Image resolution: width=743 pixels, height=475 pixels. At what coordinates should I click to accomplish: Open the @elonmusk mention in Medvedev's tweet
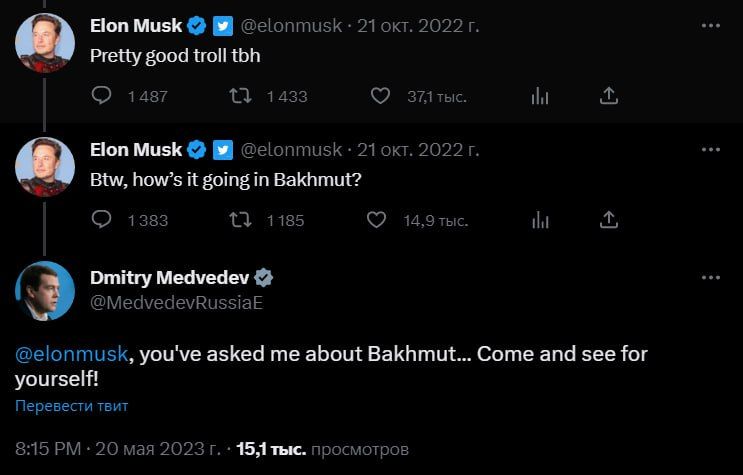[69, 356]
